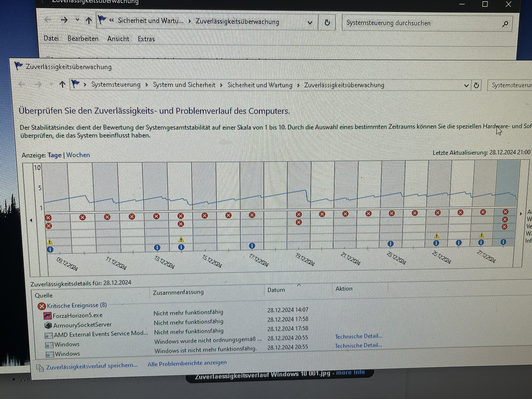
Task: Click the refresh icon in front window address bar
Action: coord(476,85)
